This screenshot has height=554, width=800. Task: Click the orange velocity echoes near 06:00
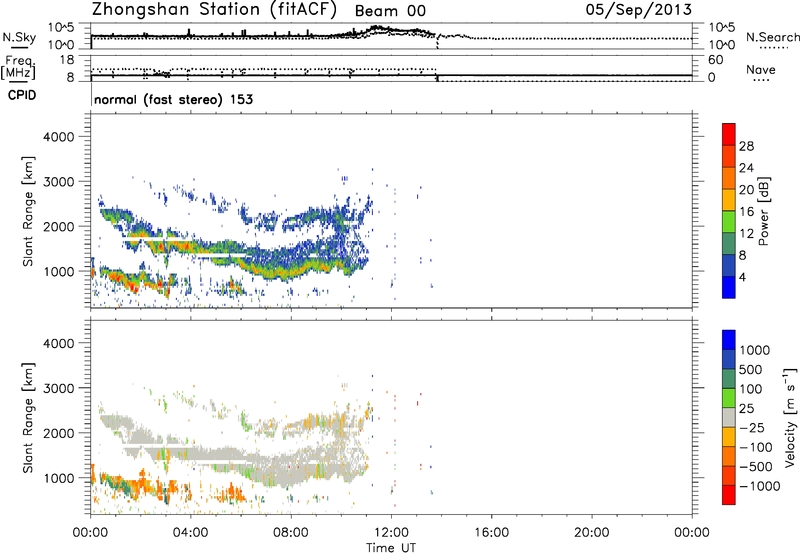pos(235,493)
